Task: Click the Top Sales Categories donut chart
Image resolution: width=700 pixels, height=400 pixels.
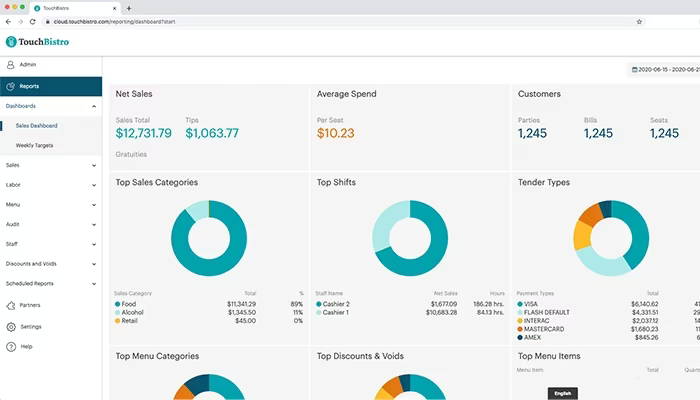Action: tap(209, 238)
